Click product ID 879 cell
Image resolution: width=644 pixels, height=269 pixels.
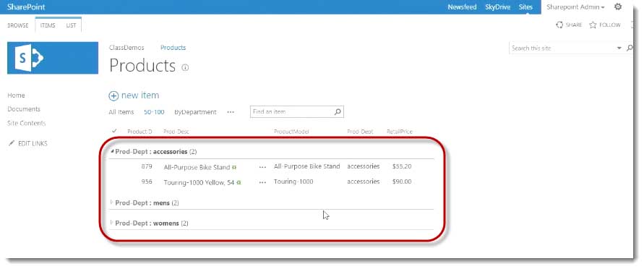click(x=147, y=166)
